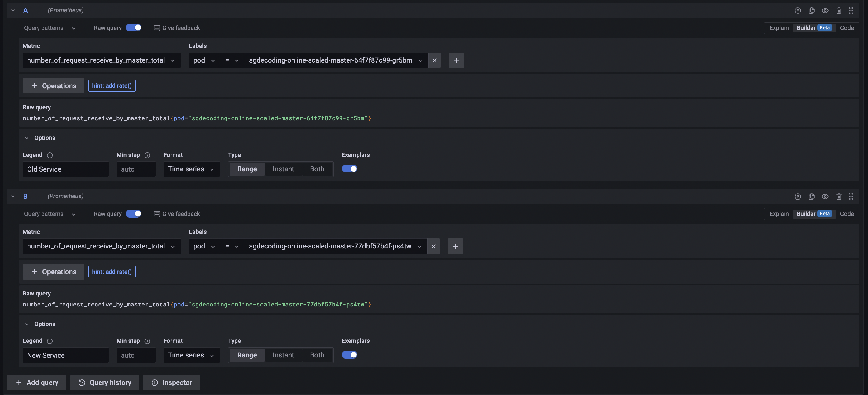Select Instant type in query B
868x395 pixels.
coord(283,355)
